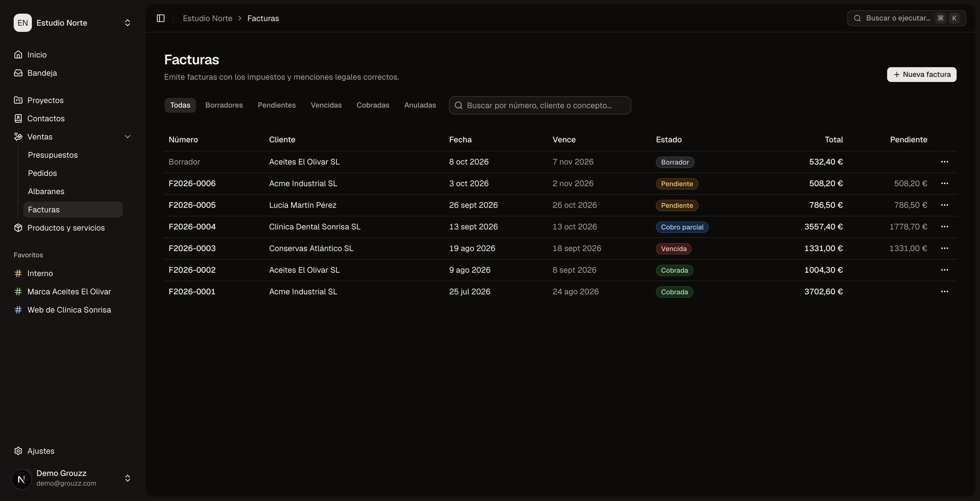980x501 pixels.
Task: Open the Ajustes gear icon
Action: (x=18, y=451)
